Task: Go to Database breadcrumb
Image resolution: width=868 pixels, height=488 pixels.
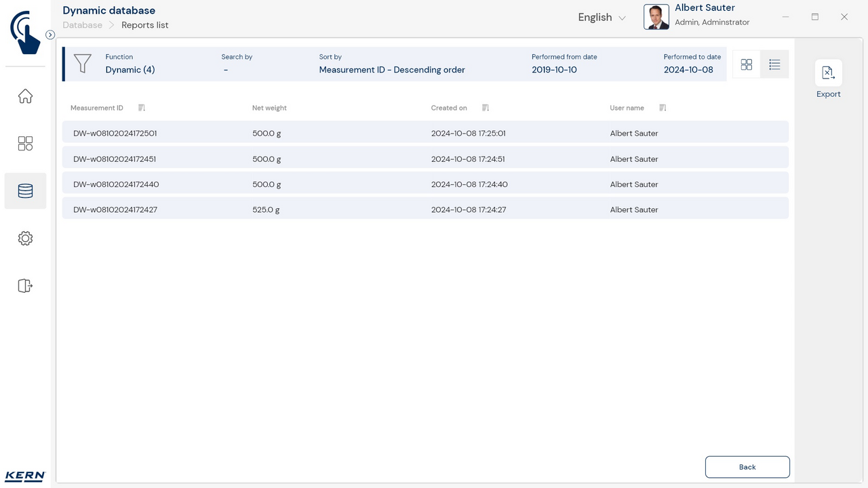Action: coord(83,25)
